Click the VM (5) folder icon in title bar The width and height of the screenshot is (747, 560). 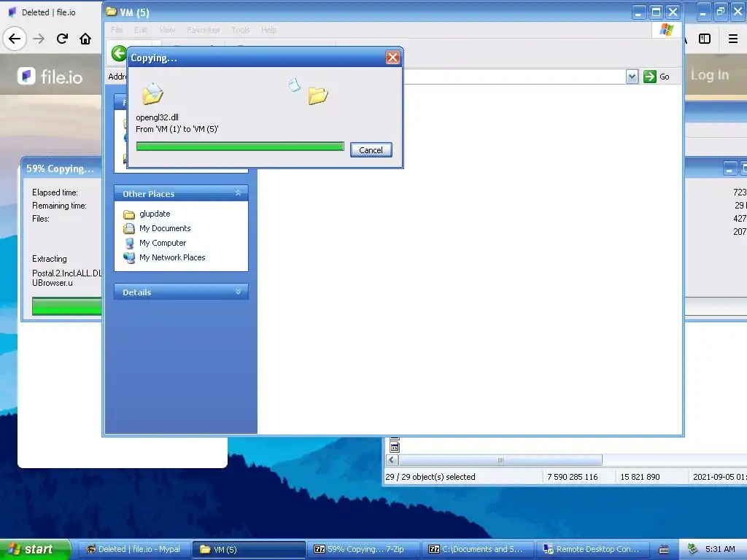(112, 12)
